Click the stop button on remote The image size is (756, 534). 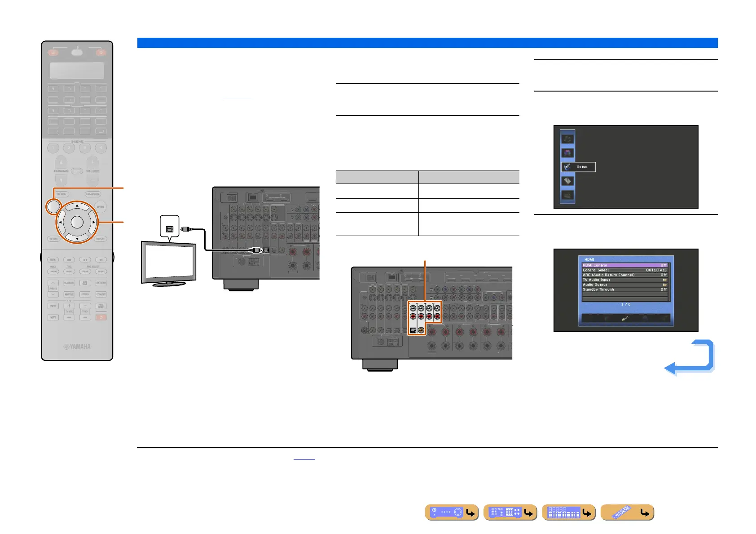pyautogui.click(x=69, y=260)
